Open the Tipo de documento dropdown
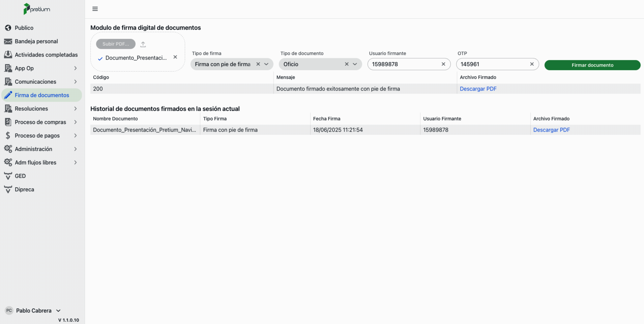 (355, 64)
